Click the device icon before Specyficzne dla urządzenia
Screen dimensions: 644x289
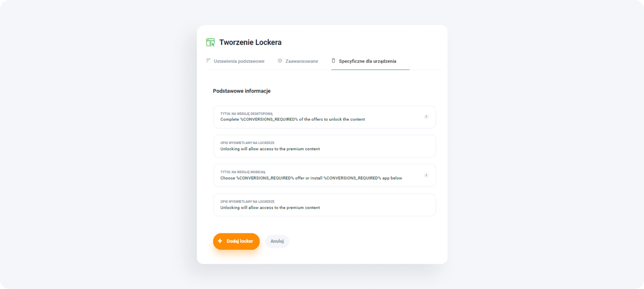pos(333,61)
